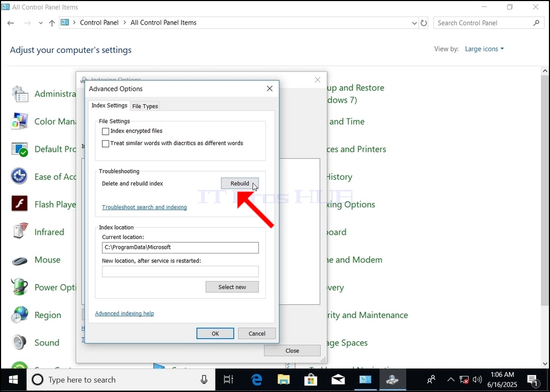Viewport: 550px width, 392px height.
Task: Open recent locations dropdown arrow
Action: [41, 23]
